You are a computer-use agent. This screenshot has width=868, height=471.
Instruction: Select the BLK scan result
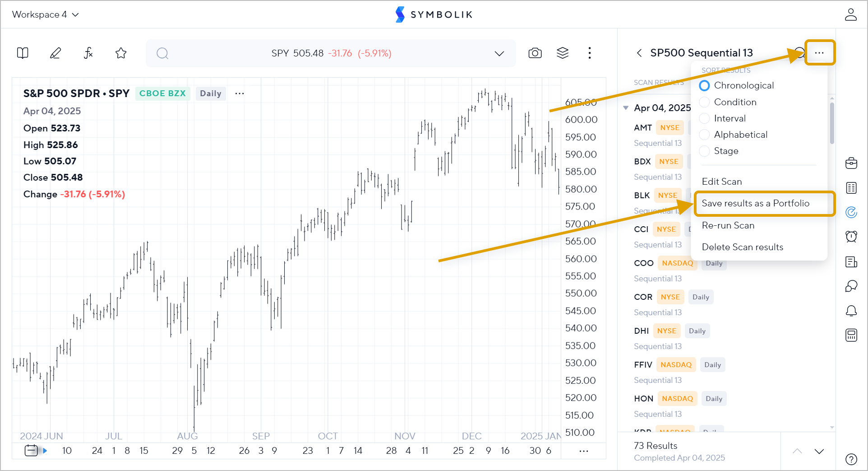click(x=642, y=196)
